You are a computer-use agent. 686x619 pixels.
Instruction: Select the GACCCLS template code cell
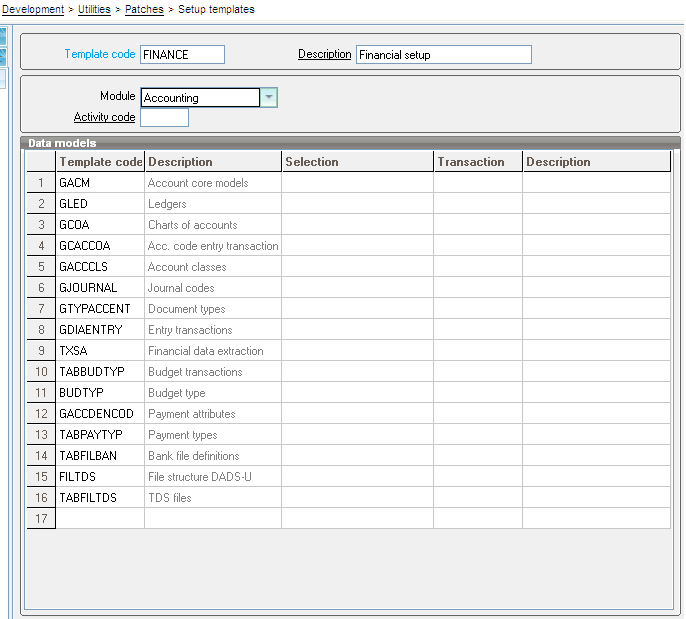tap(100, 266)
